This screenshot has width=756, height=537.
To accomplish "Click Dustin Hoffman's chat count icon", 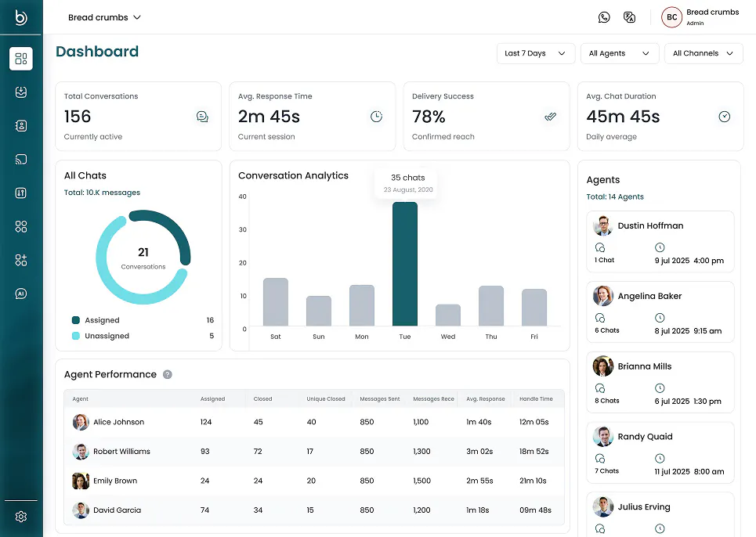I will 600,247.
